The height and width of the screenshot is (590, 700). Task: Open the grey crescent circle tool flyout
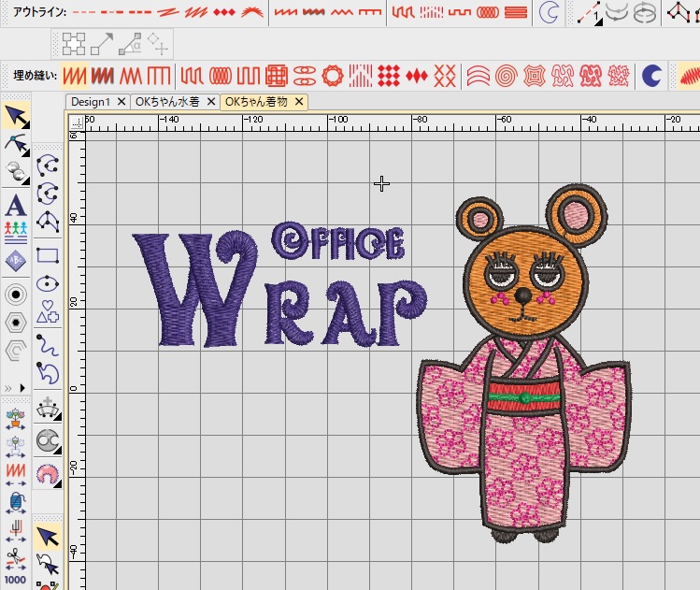coord(48,440)
